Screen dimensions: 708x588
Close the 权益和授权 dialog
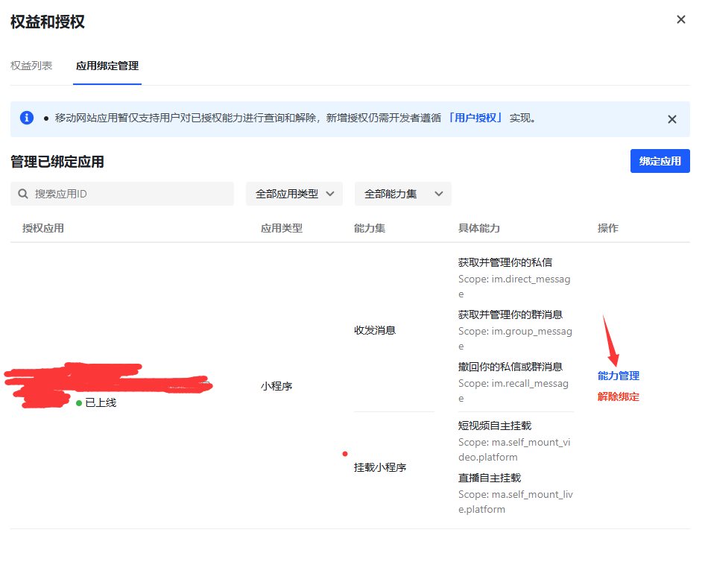coord(680,20)
